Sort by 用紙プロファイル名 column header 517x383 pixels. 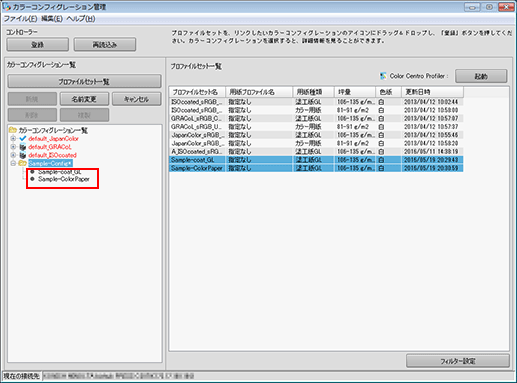(259, 92)
